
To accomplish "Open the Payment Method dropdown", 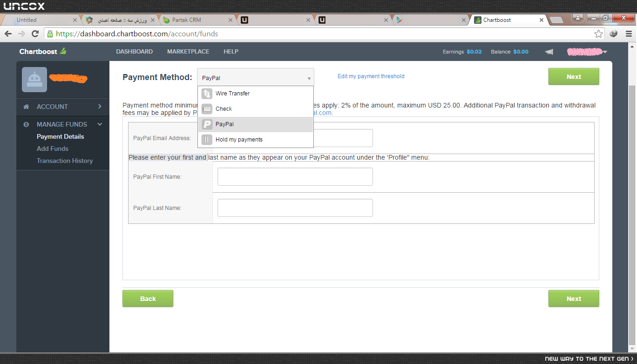I will [x=256, y=78].
